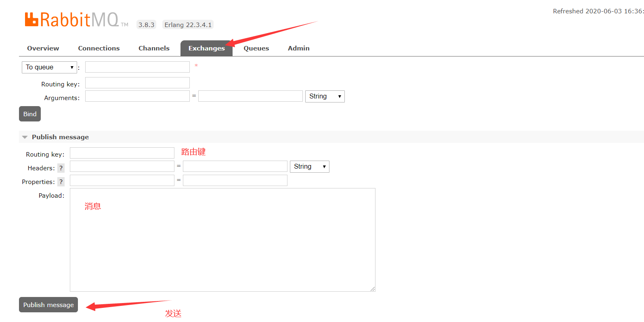Image resolution: width=644 pixels, height=322 pixels.
Task: Click the RabbitMQ logo
Action: pyautogui.click(x=76, y=20)
